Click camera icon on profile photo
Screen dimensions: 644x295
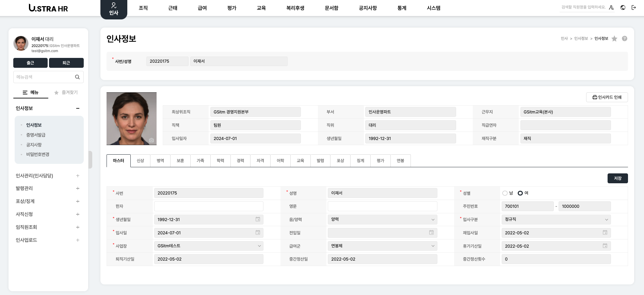pos(151,140)
